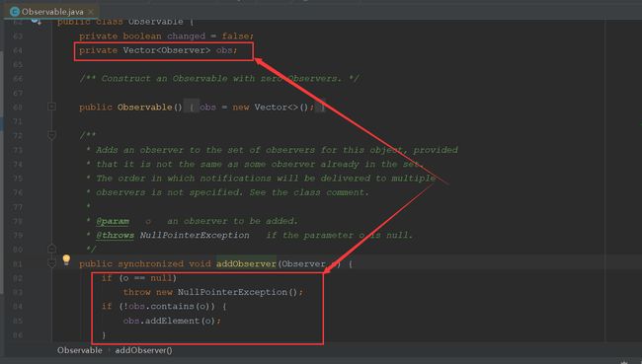Close the Observable.java editor tab
The image size is (642, 364).
91,12
